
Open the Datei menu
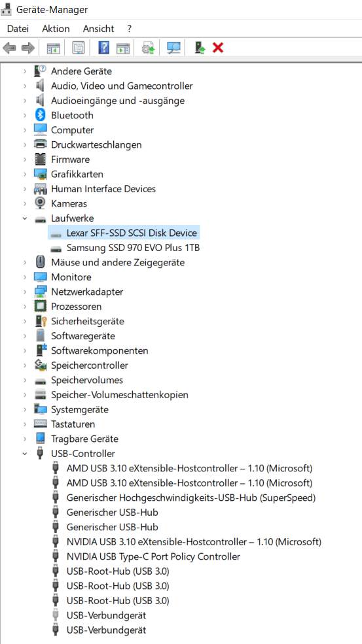[x=18, y=29]
